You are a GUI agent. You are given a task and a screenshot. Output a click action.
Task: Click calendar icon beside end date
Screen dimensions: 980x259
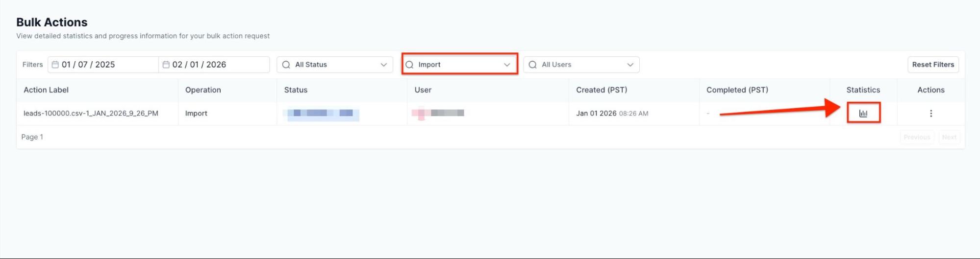coord(166,65)
